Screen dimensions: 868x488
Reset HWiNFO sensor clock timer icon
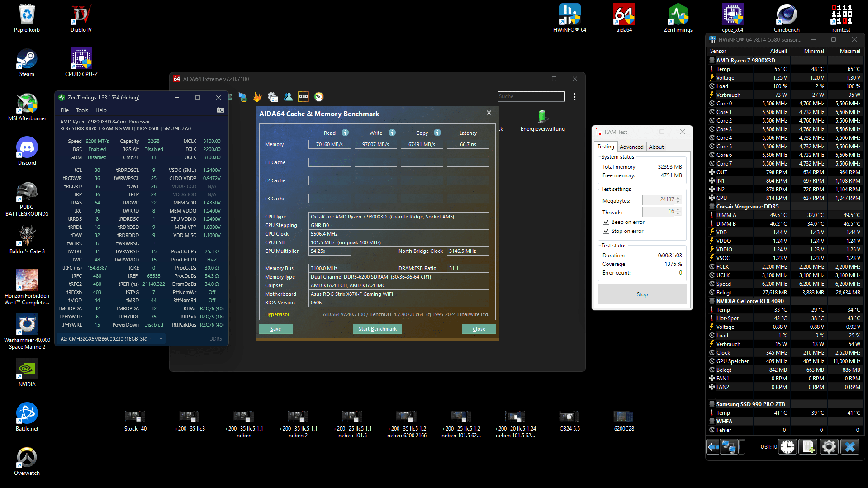pos(787,447)
